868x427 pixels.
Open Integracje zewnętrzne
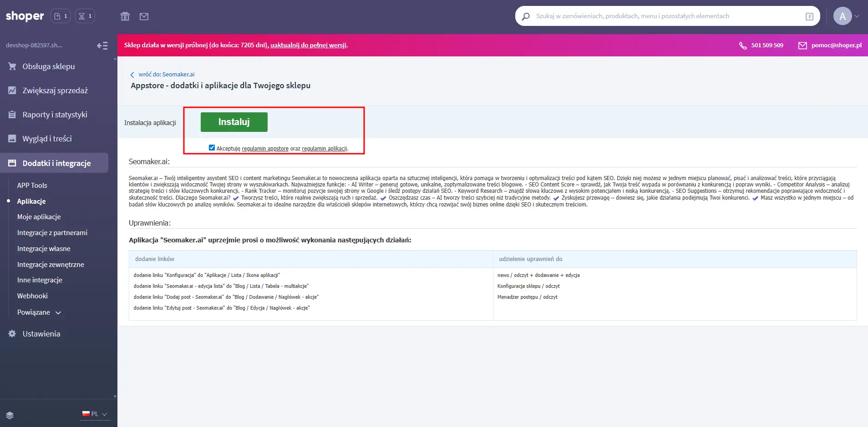coord(51,265)
